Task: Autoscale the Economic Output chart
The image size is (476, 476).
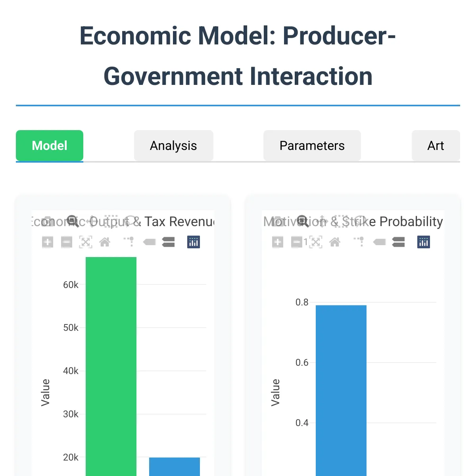Action: [86, 242]
